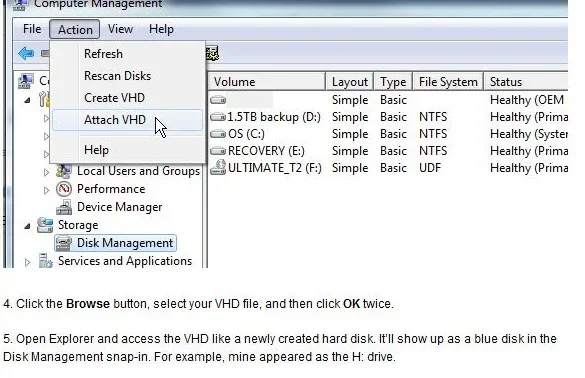Click the OS (C:) drive icon
The width and height of the screenshot is (585, 378).
click(218, 134)
